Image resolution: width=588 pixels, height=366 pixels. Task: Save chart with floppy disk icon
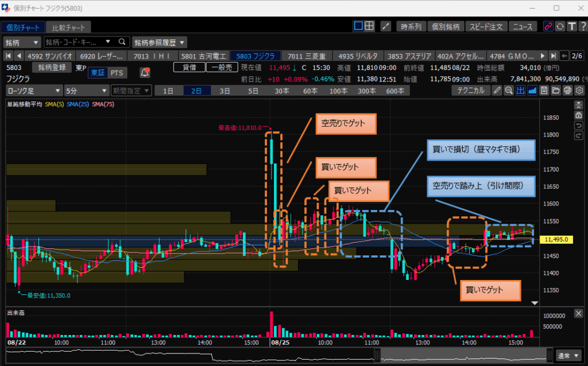(x=544, y=91)
